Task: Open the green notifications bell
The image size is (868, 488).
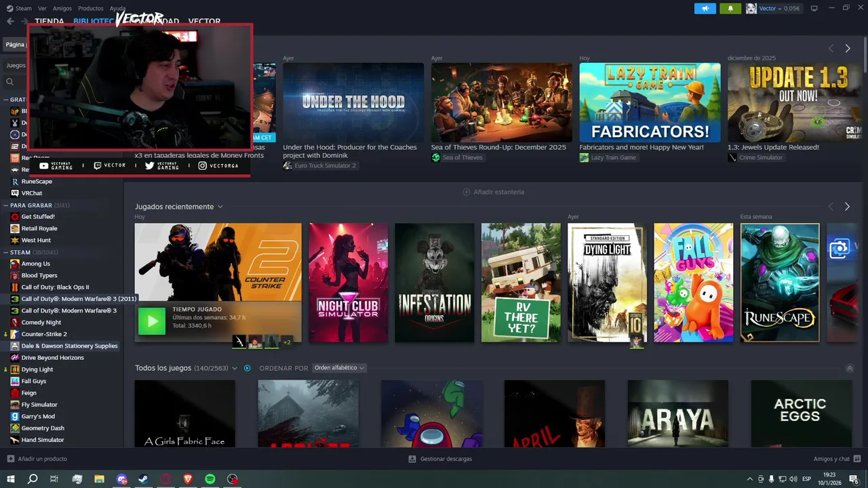Action: pos(730,8)
